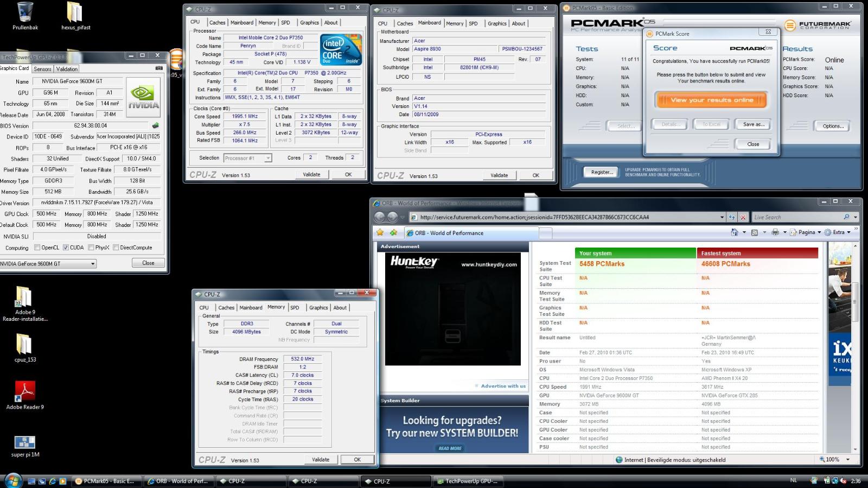
Task: Click the Advertise with us link
Action: click(503, 386)
